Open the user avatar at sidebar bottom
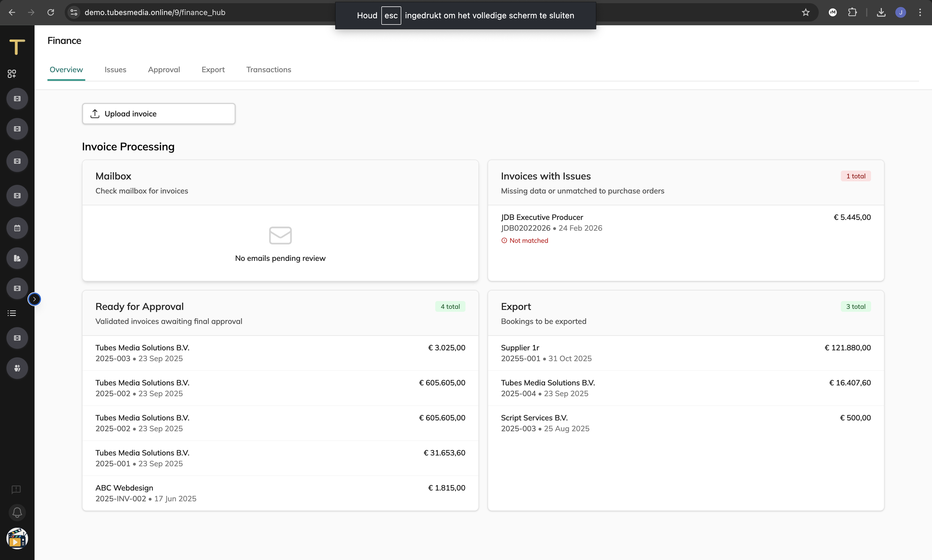This screenshot has height=560, width=932. coord(17,538)
